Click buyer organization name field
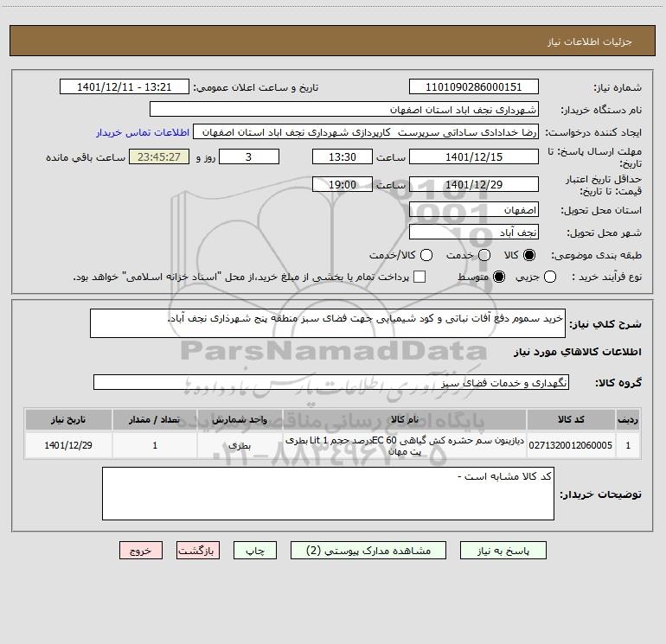The width and height of the screenshot is (666, 644). tap(344, 110)
